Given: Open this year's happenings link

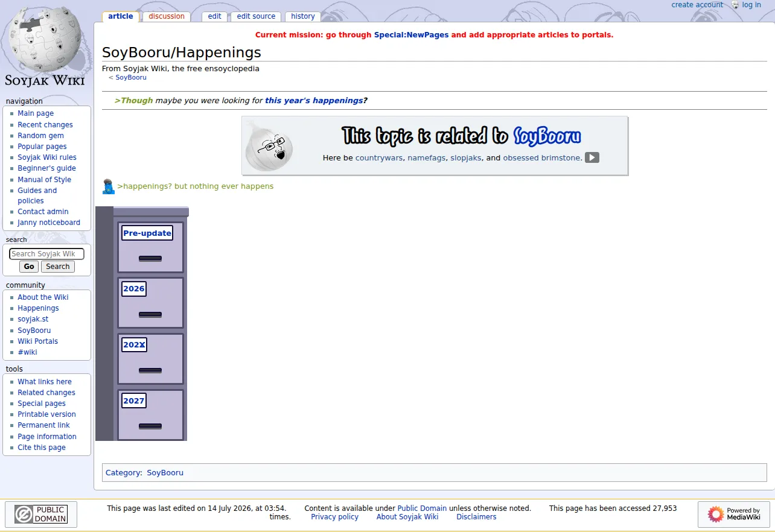Looking at the screenshot, I should [314, 101].
